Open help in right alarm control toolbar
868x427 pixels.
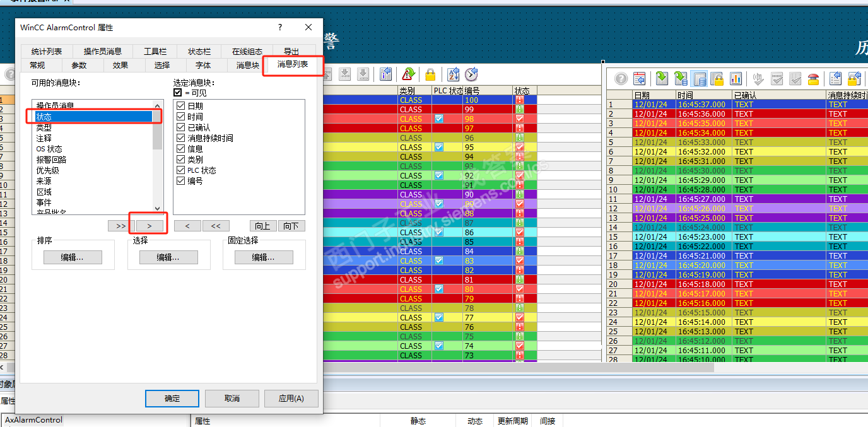pos(621,79)
